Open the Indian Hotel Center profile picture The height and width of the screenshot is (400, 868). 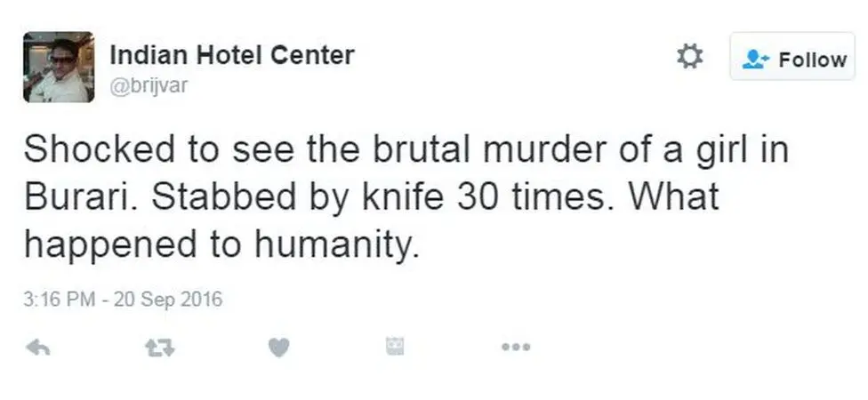(59, 67)
